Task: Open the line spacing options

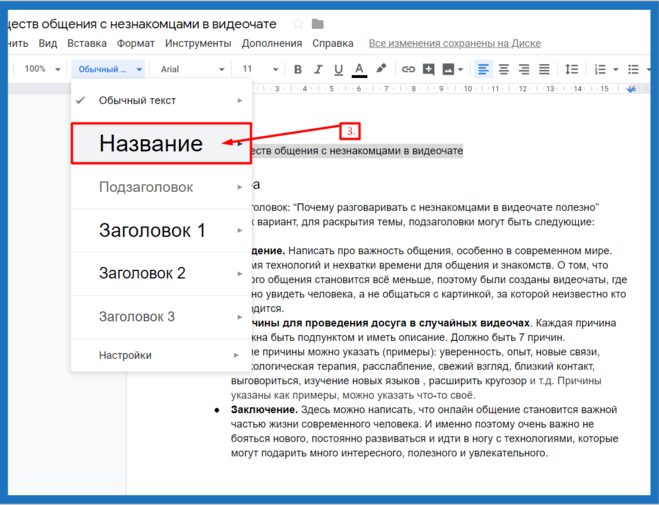Action: 572,69
